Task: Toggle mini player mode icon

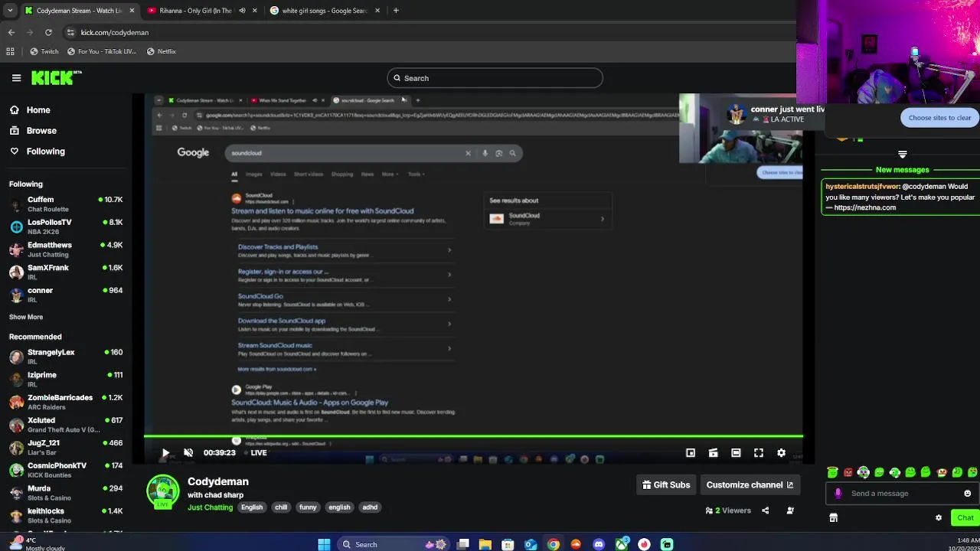Action: pyautogui.click(x=691, y=453)
